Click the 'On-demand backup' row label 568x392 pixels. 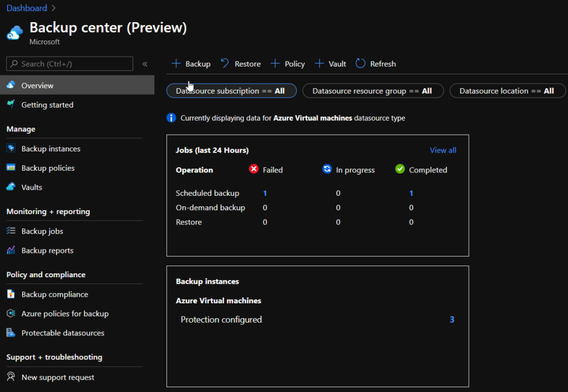[x=210, y=208]
